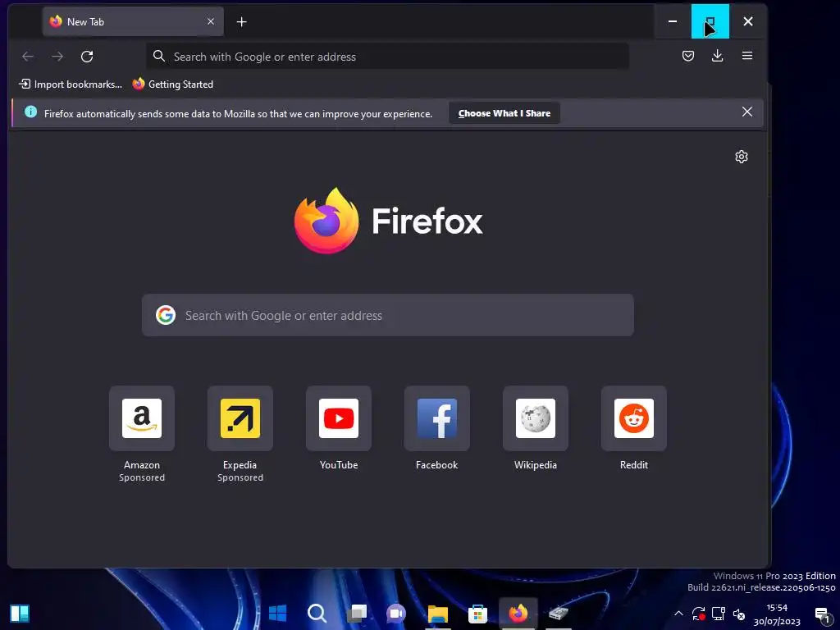Click the network display tray icon
840x630 pixels.
(719, 614)
